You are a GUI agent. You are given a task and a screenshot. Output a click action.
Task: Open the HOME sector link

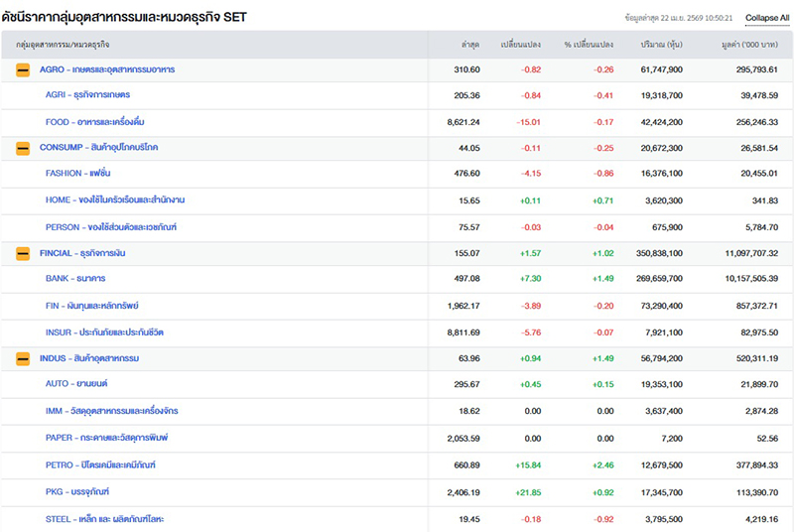pos(114,200)
